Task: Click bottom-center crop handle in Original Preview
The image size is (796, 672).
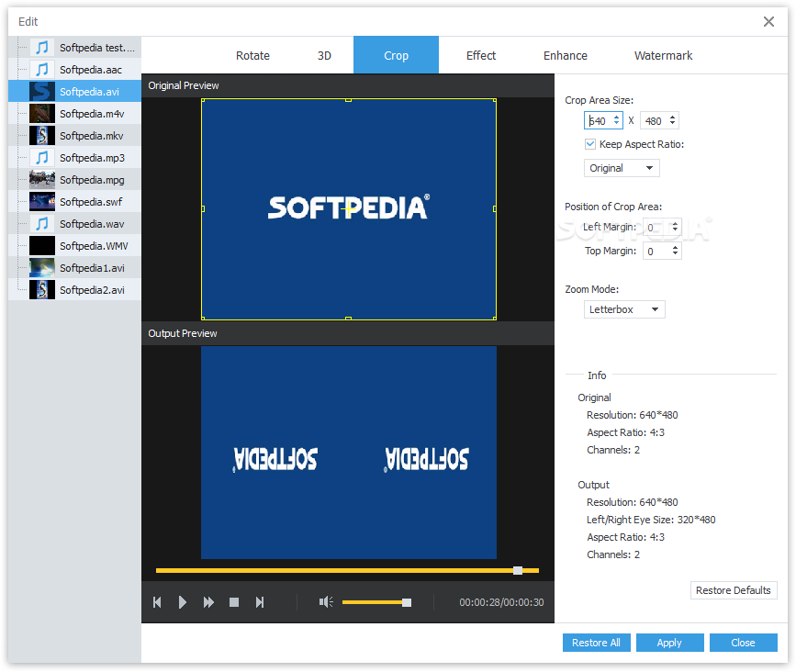Action: pos(348,319)
